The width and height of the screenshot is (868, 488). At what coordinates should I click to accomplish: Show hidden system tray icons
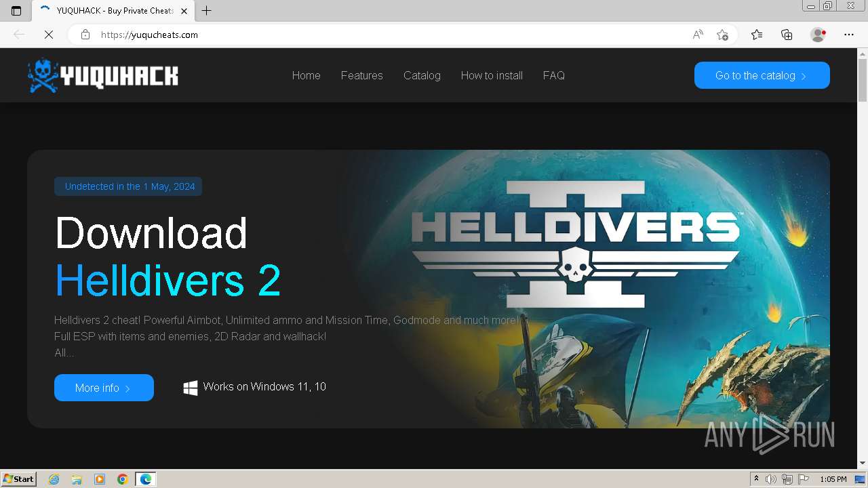(x=756, y=479)
